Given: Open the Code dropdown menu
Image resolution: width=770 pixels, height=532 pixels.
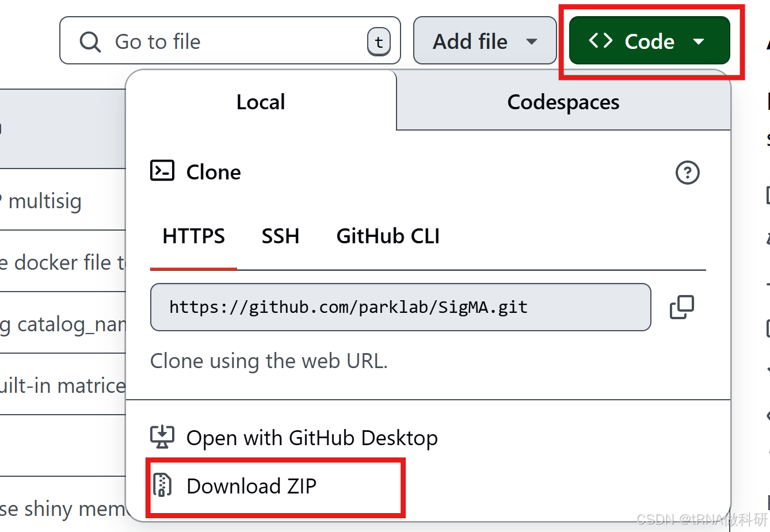Looking at the screenshot, I should pos(649,40).
